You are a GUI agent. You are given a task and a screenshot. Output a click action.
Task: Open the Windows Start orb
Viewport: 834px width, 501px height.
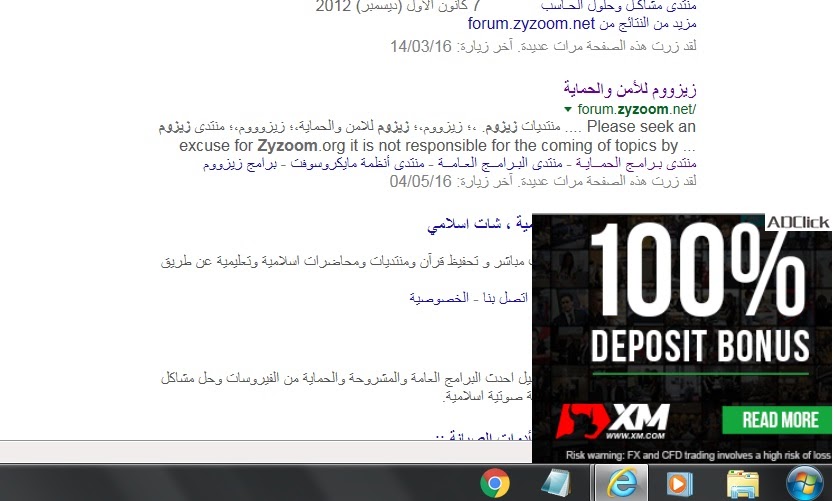(x=804, y=483)
